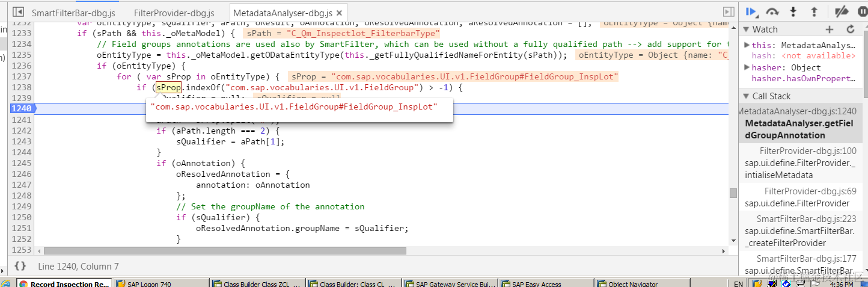Step out of current function

(x=814, y=11)
